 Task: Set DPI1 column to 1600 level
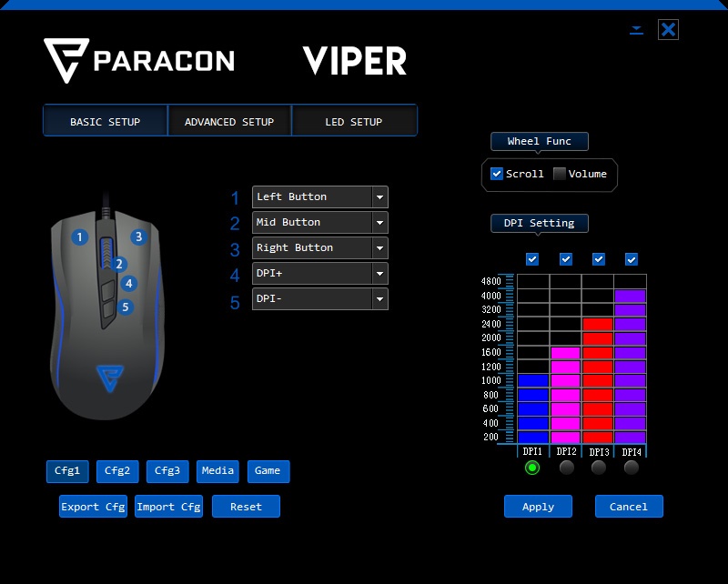533,352
